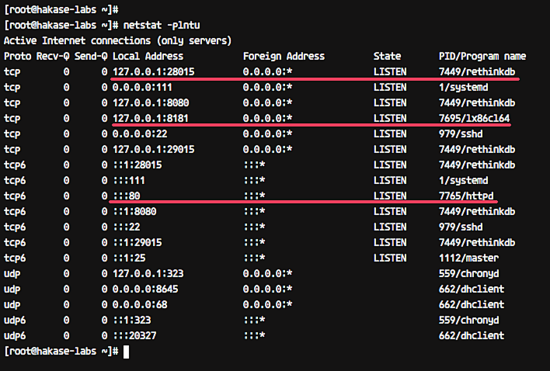Select the 127.0.0.1:8181 local address
550x371 pixels.
coord(150,118)
